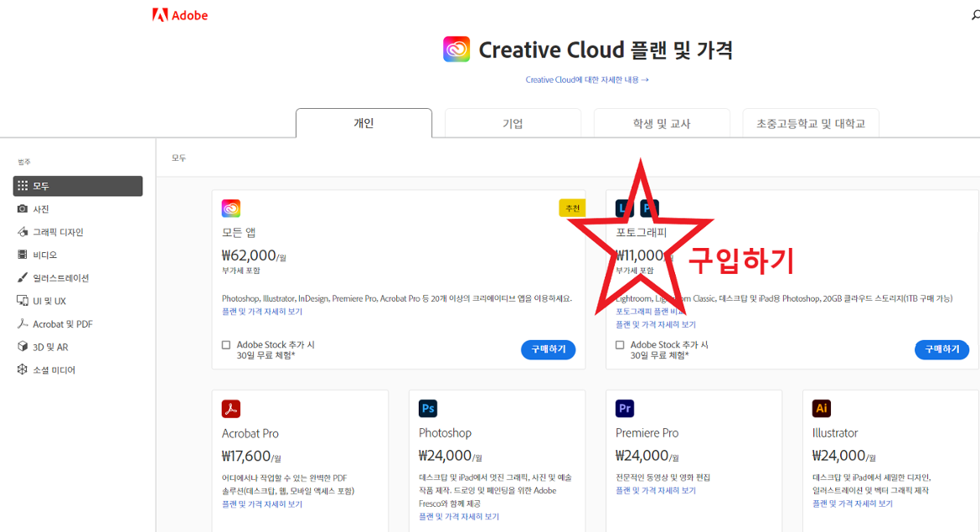This screenshot has height=532, width=980.
Task: Open Creative Cloud에 대한 자세한 내용 link
Action: coord(586,80)
